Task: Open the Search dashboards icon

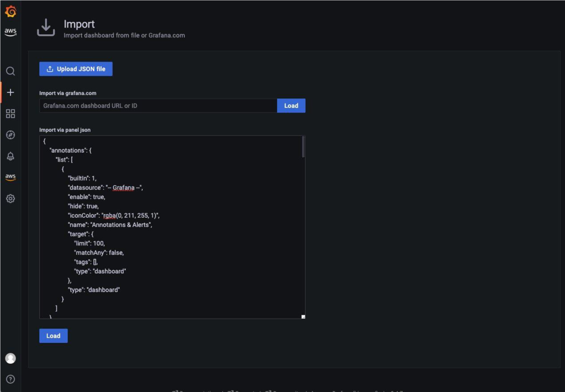Action: [x=10, y=71]
